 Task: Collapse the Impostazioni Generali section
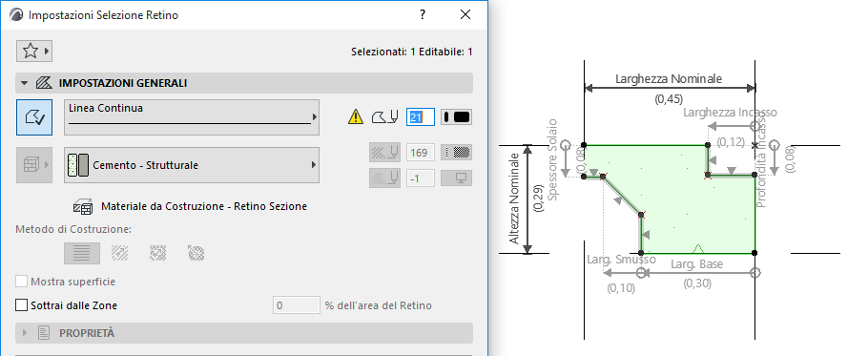pyautogui.click(x=24, y=83)
